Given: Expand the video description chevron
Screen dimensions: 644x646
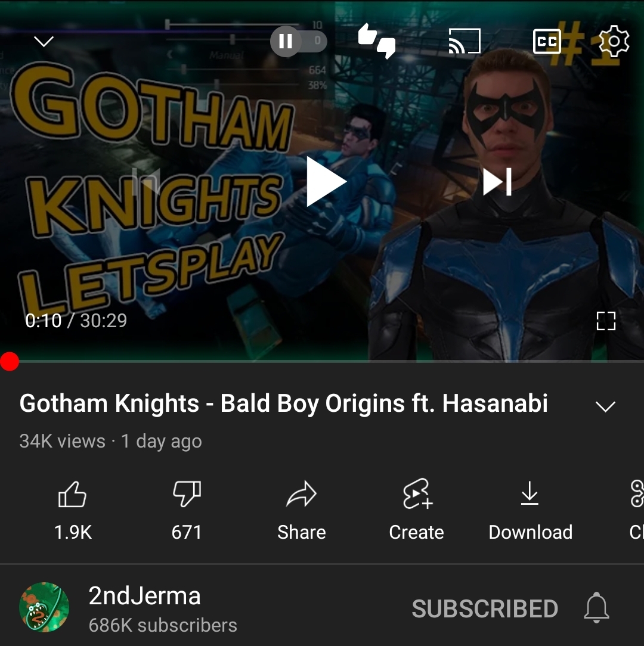Looking at the screenshot, I should point(605,406).
